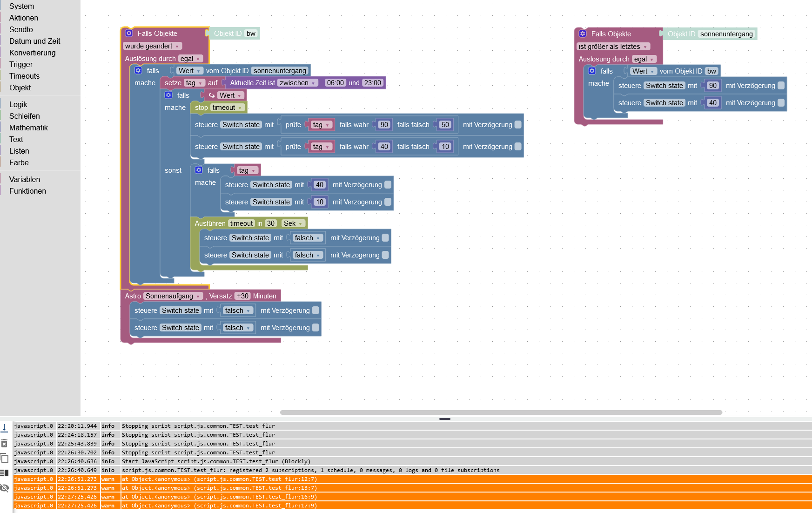Click gear icon on right Falls Objekte block
The height and width of the screenshot is (513, 812).
[x=583, y=34]
